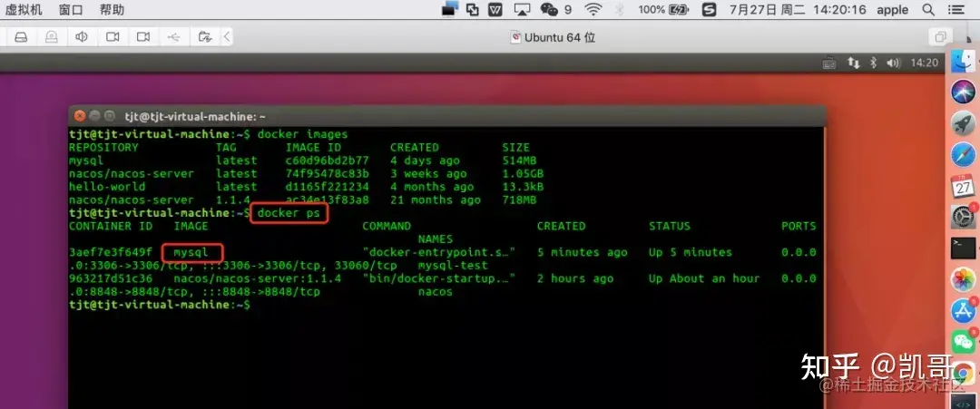Click the Sogou input method S icon

[709, 9]
